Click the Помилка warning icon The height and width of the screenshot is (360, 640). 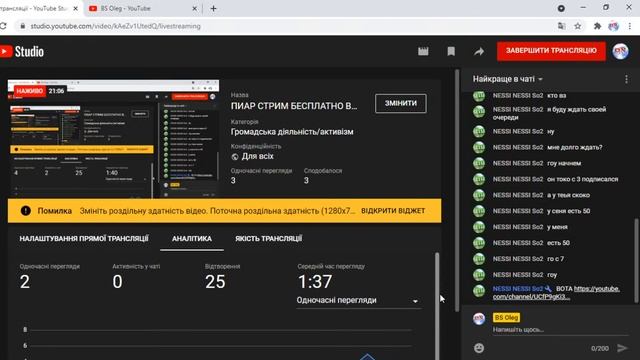tap(26, 211)
